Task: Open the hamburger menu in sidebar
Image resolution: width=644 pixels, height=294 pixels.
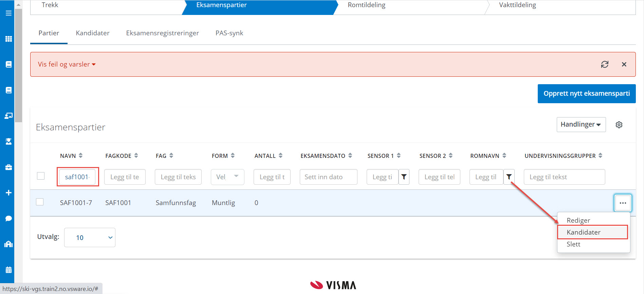Action: point(8,13)
